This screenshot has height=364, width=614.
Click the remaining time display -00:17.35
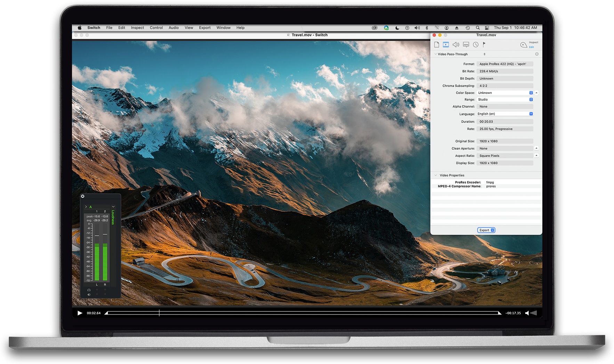click(x=513, y=313)
